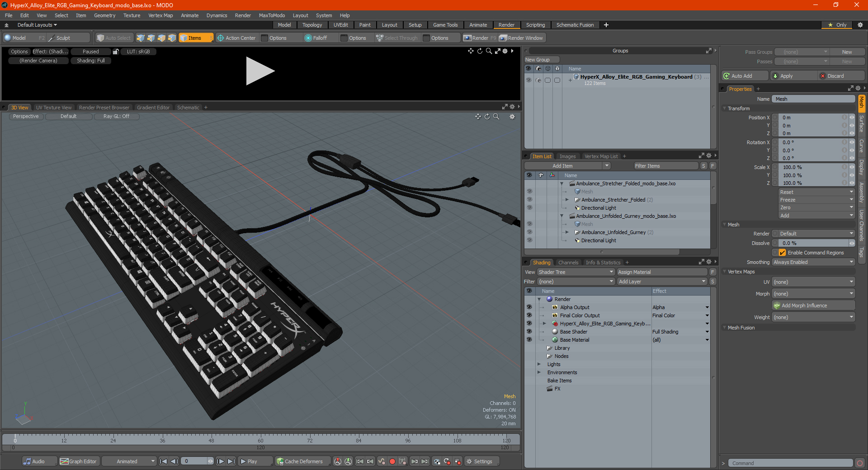868x470 pixels.
Task: Open Shader Tree view dropdown
Action: (x=576, y=272)
